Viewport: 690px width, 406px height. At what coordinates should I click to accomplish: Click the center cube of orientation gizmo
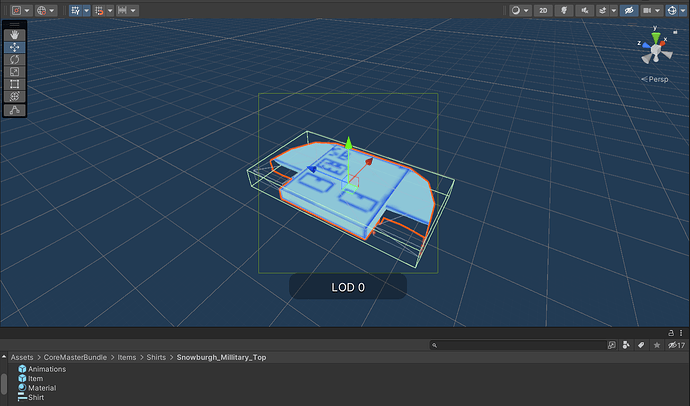coord(656,50)
